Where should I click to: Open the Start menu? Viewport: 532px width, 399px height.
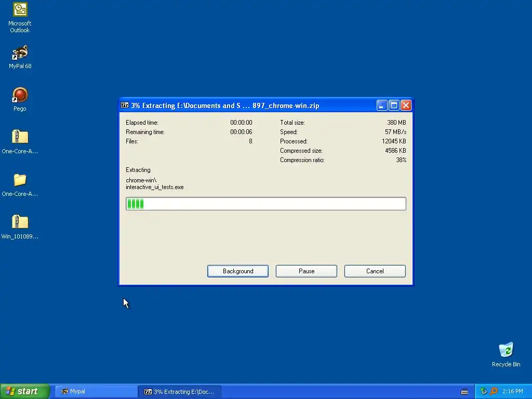click(x=25, y=391)
